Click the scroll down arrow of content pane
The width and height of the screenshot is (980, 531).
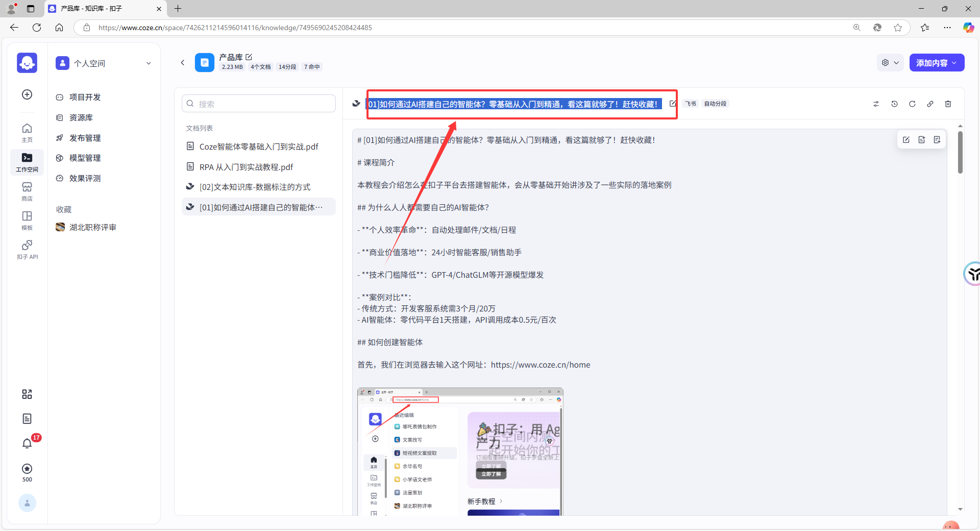[x=960, y=509]
